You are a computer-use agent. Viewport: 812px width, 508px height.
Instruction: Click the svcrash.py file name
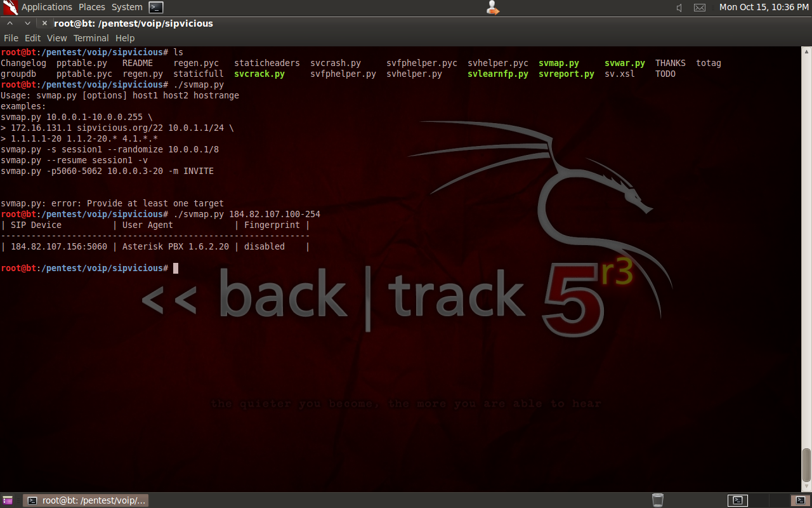pos(336,63)
